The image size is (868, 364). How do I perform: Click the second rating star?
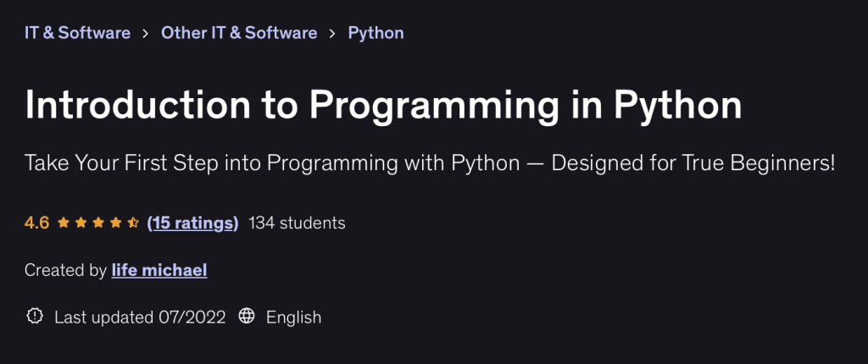pos(82,223)
